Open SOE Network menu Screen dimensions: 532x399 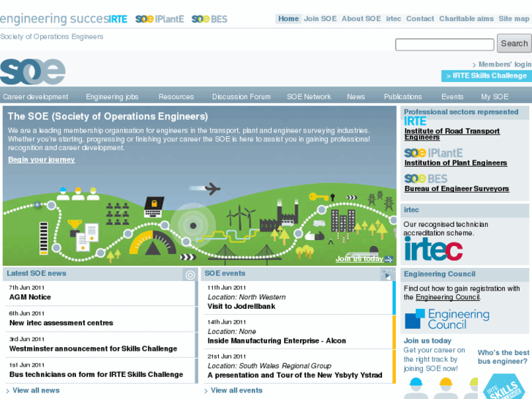309,97
